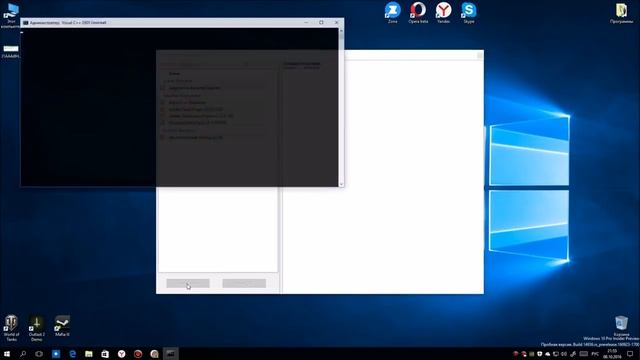Open Yandex browser from the taskbar
640x360 pixels.
point(121,354)
